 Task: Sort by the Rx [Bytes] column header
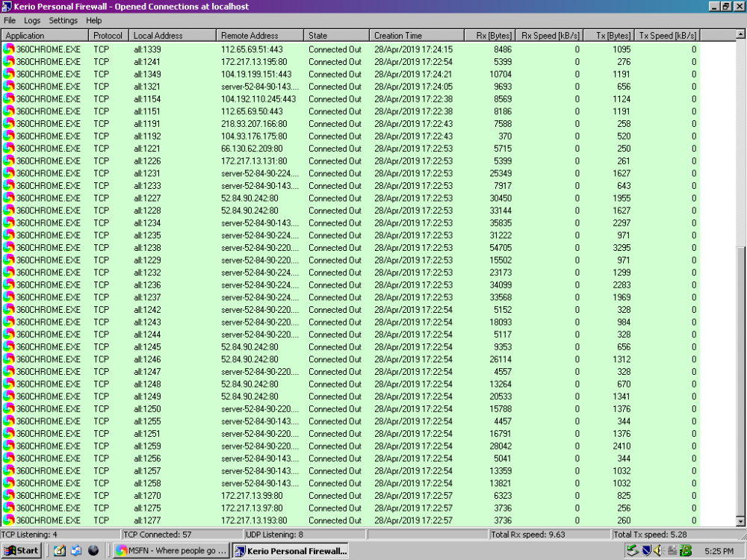[490, 36]
